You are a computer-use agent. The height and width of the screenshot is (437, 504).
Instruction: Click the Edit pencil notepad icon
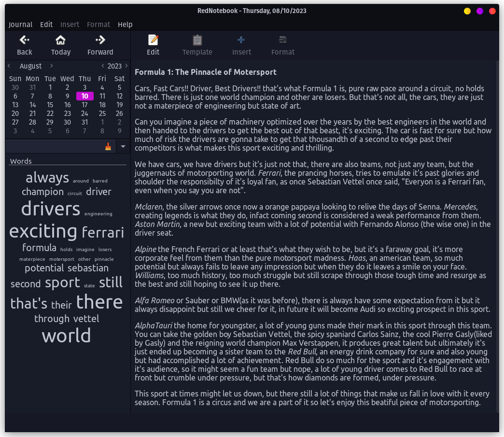[x=153, y=40]
